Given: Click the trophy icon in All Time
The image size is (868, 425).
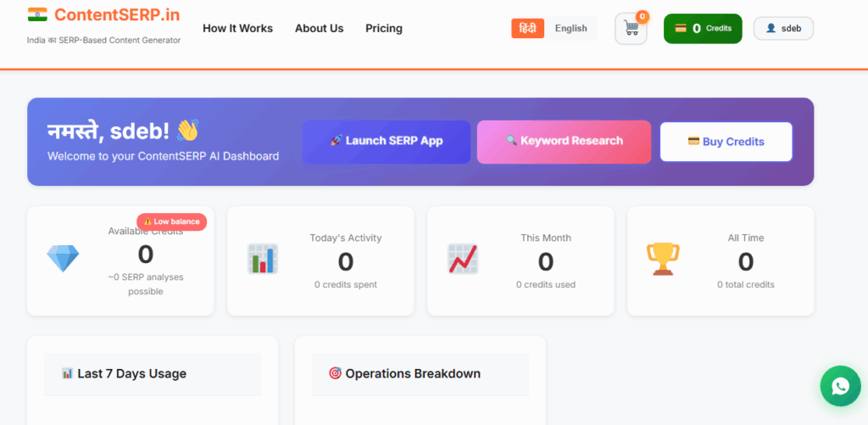Looking at the screenshot, I should click(663, 259).
